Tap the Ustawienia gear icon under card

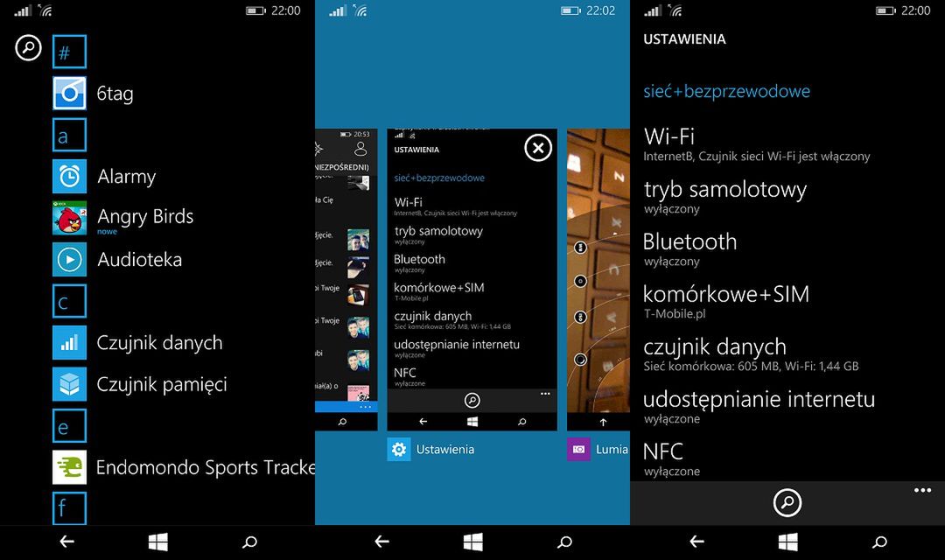398,449
